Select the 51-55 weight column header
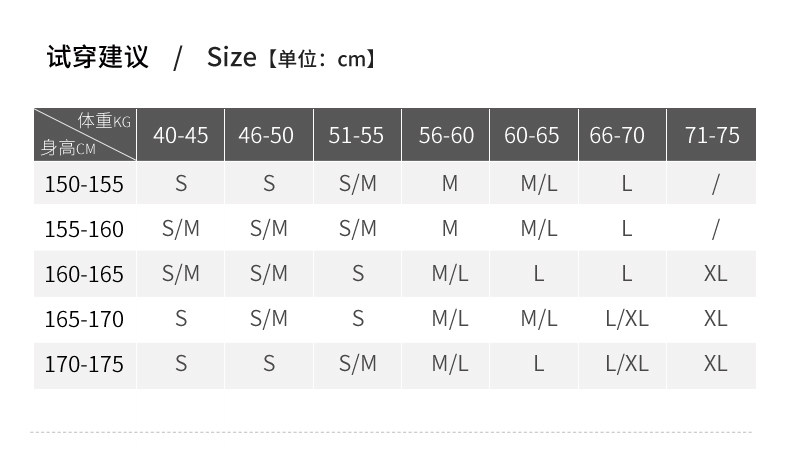The width and height of the screenshot is (790, 475). click(356, 135)
